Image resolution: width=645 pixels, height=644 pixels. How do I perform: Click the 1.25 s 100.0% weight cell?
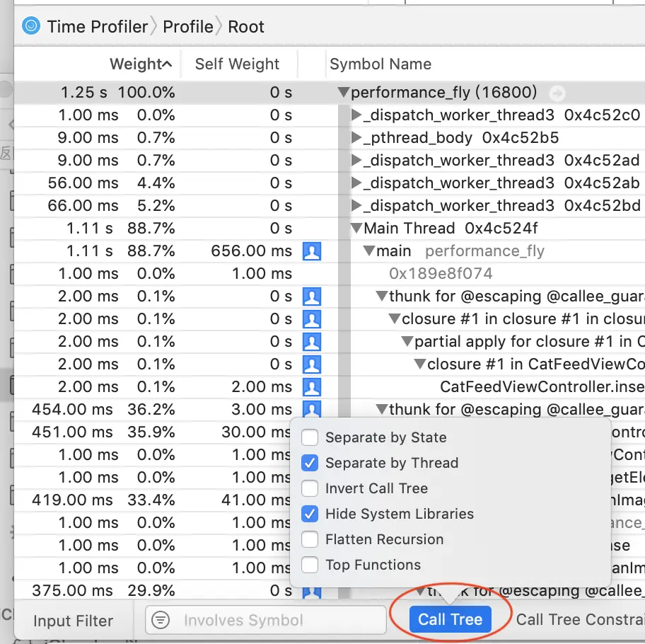coord(117,93)
